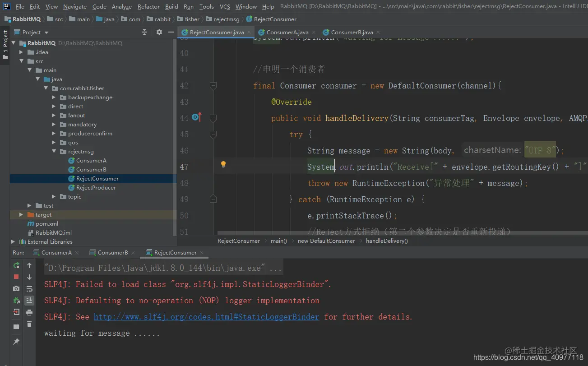Toggle scroll-to-end in the console
Screen dimensions: 588x366
click(x=29, y=300)
